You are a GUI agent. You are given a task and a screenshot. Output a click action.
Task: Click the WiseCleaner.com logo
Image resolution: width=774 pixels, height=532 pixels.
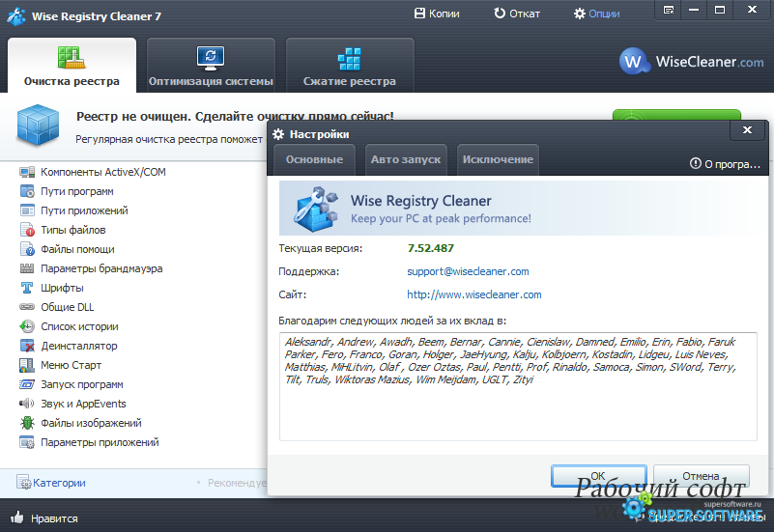pyautogui.click(x=691, y=62)
